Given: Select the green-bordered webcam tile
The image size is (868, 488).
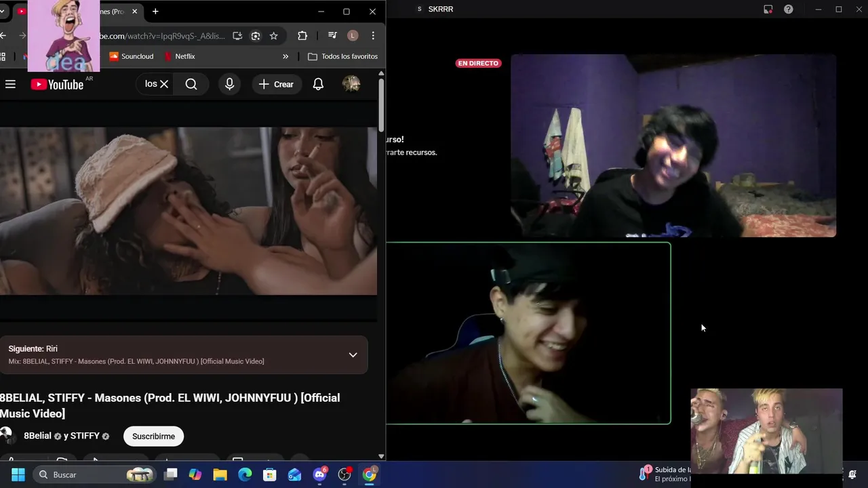Looking at the screenshot, I should click(528, 333).
